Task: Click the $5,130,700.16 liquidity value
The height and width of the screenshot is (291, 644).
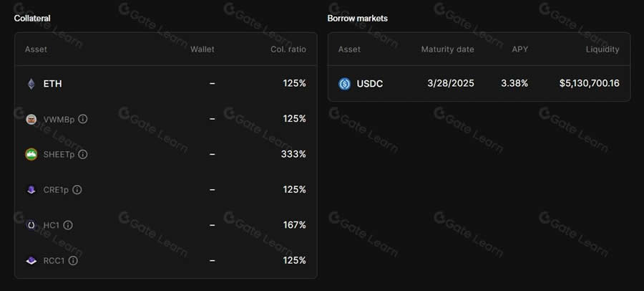Action: pyautogui.click(x=590, y=84)
